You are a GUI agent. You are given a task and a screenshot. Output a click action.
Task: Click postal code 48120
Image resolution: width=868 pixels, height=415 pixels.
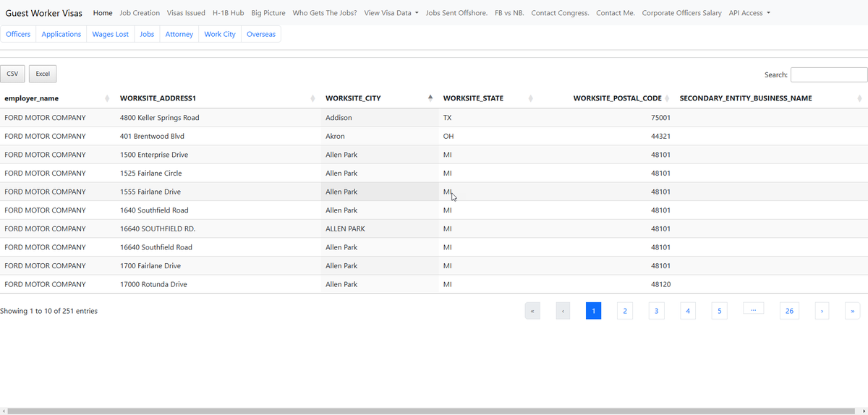[660, 284]
